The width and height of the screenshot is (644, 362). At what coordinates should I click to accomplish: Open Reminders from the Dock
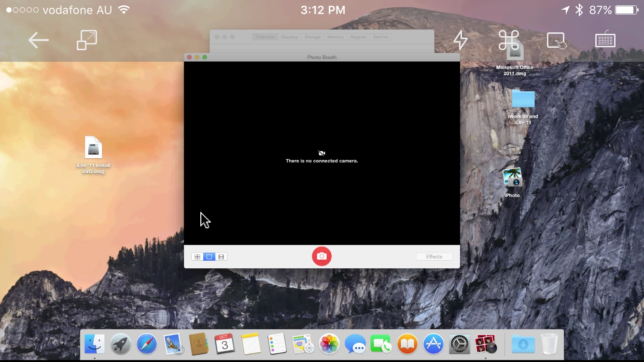tap(277, 345)
